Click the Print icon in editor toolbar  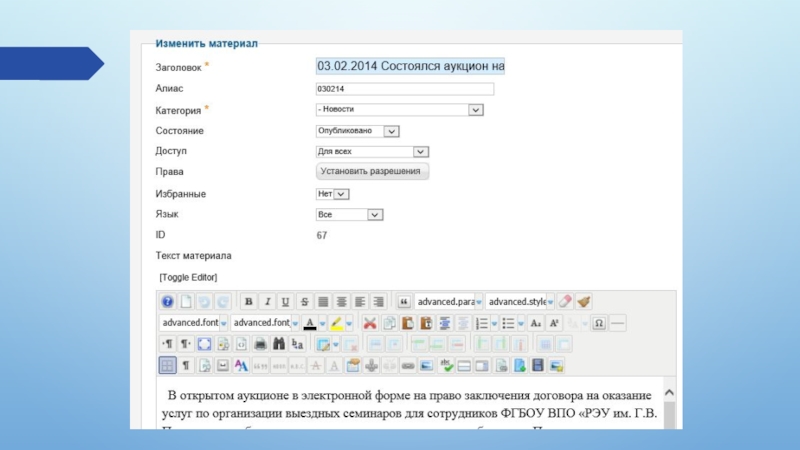pos(261,344)
